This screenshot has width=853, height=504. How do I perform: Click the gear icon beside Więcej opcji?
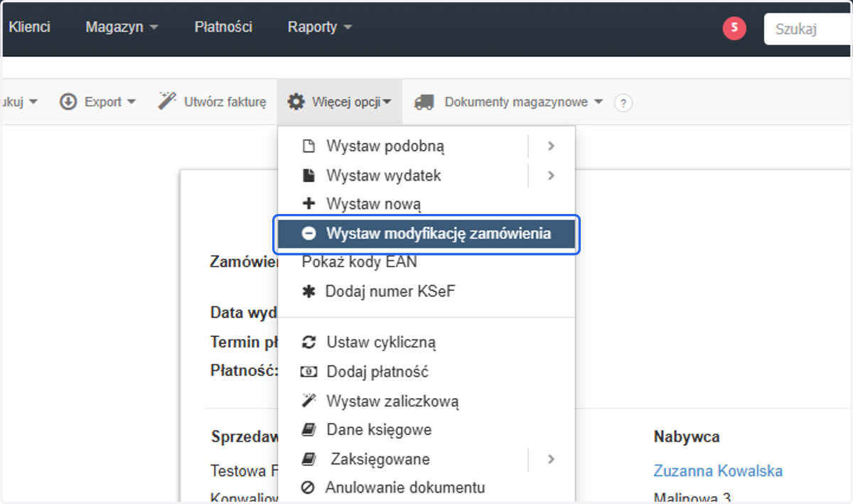coord(296,102)
